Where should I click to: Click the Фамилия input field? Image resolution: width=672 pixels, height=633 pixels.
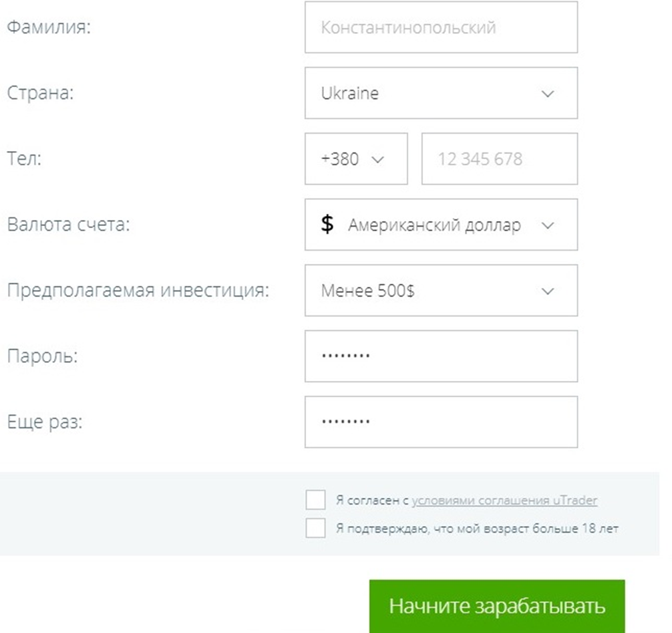[441, 27]
